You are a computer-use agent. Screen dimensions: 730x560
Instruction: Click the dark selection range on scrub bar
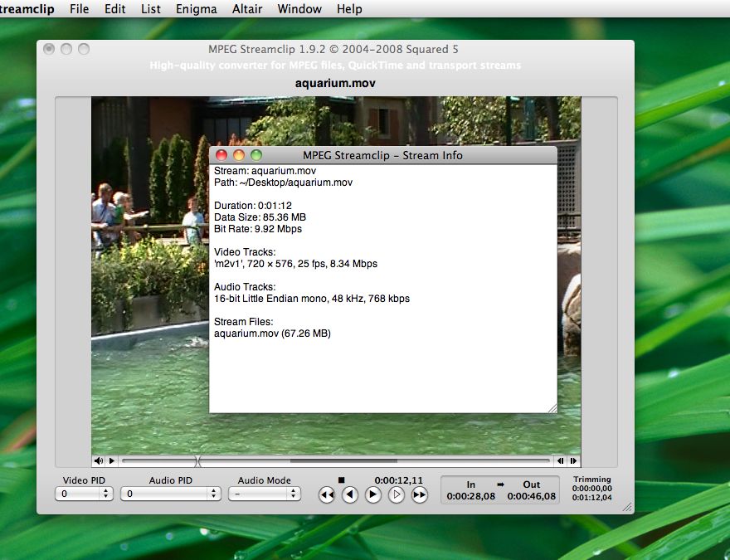click(343, 460)
